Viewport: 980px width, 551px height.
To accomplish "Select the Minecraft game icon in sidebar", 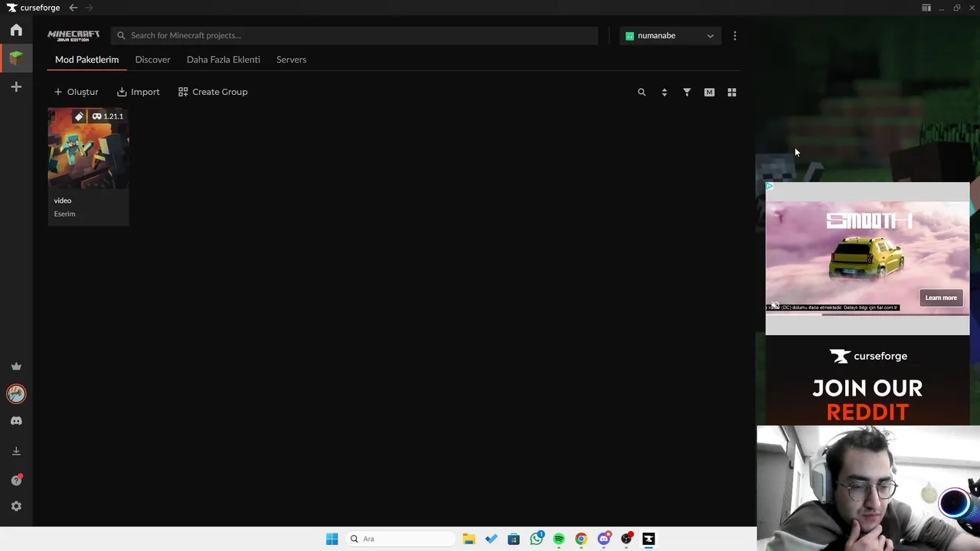I will (16, 57).
